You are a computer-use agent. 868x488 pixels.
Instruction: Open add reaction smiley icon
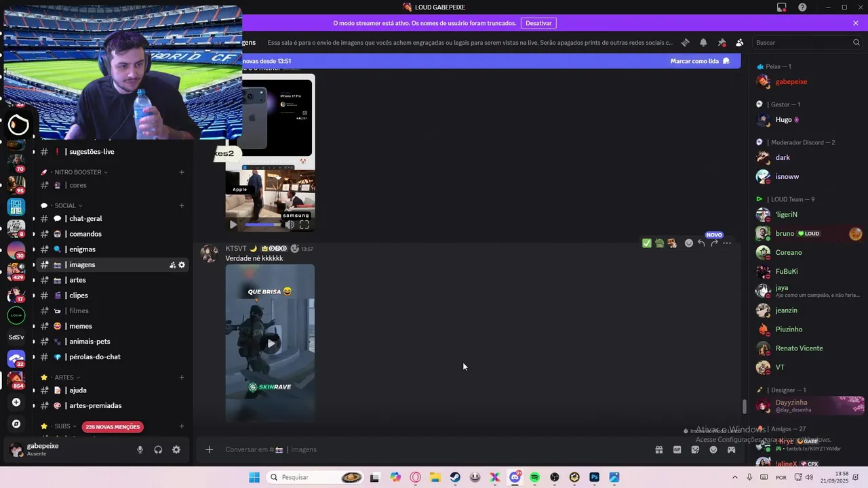coord(689,243)
